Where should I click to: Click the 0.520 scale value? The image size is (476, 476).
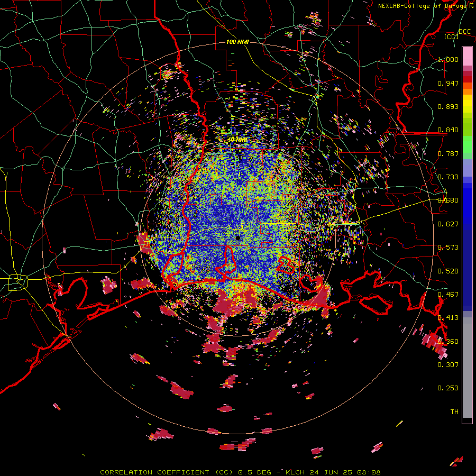click(x=448, y=271)
